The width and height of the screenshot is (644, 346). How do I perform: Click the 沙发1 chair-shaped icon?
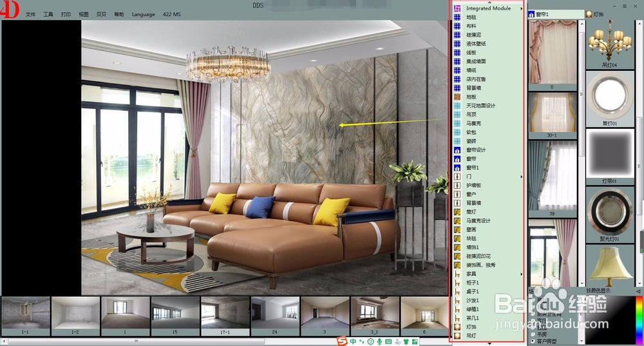click(457, 300)
